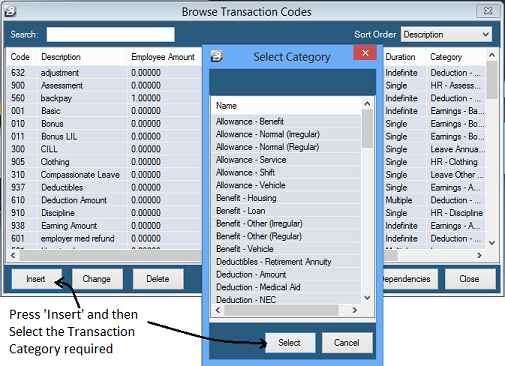Screen dimensions: 505x366
Task: Select 'Deduction - NEC' category
Action: tap(286, 299)
